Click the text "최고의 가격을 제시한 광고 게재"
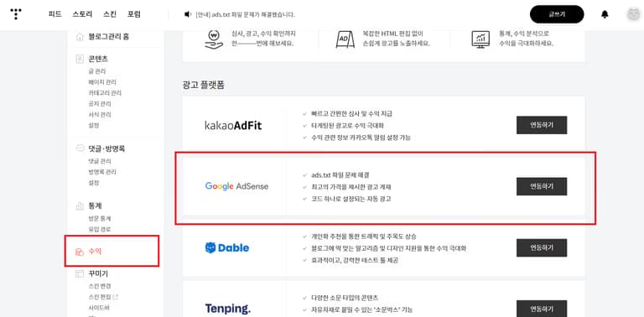644x317 pixels. point(351,187)
